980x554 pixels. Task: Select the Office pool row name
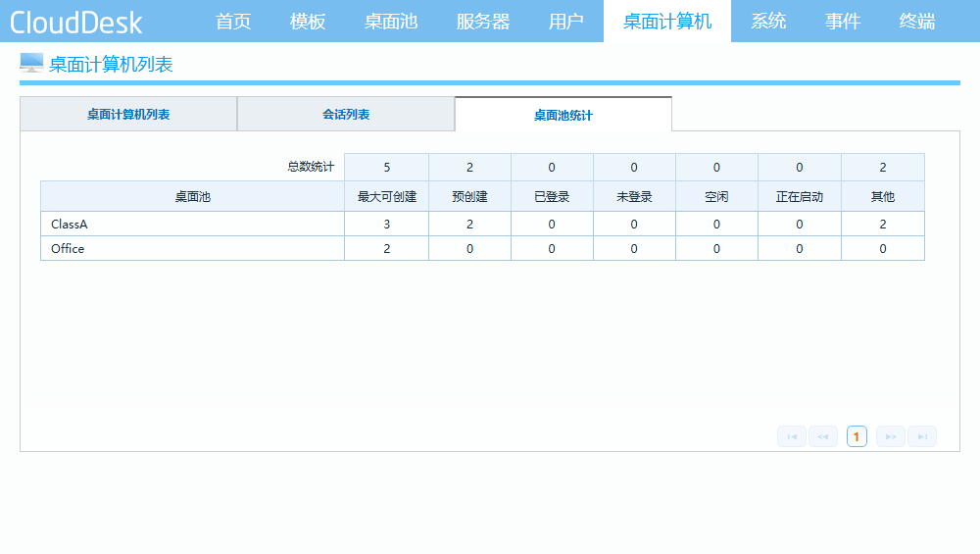click(68, 248)
